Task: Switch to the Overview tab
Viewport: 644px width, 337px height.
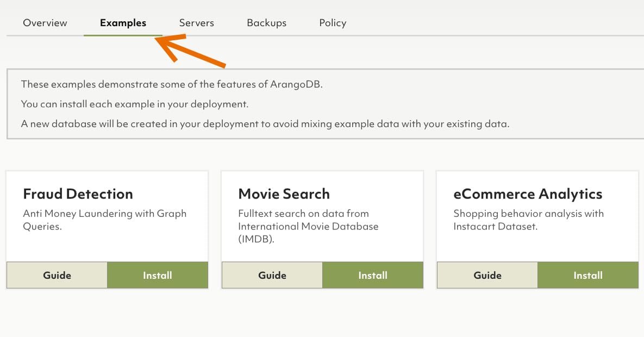Action: (45, 23)
